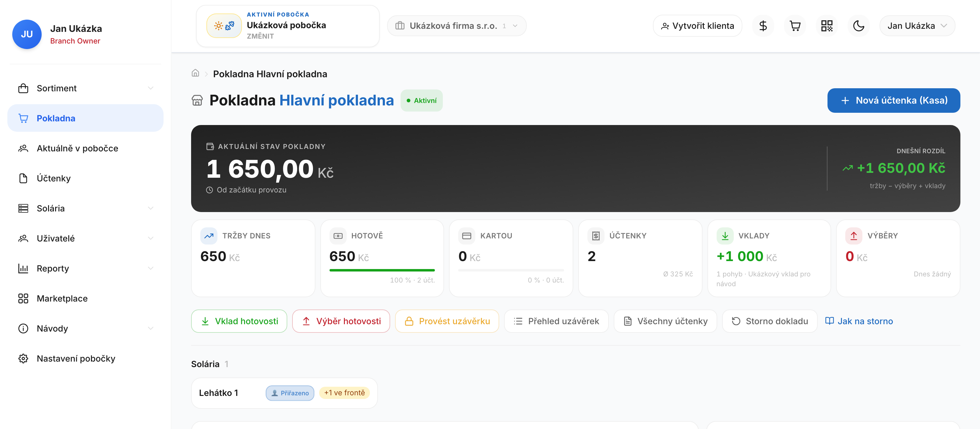Open the Jak na storno guide link
The width and height of the screenshot is (980, 429).
[859, 321]
